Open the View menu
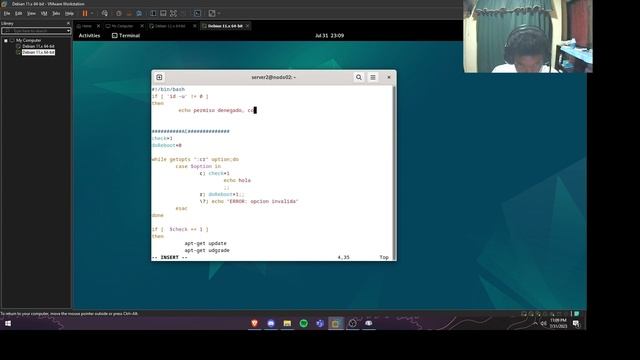The width and height of the screenshot is (640, 360). coord(31,13)
